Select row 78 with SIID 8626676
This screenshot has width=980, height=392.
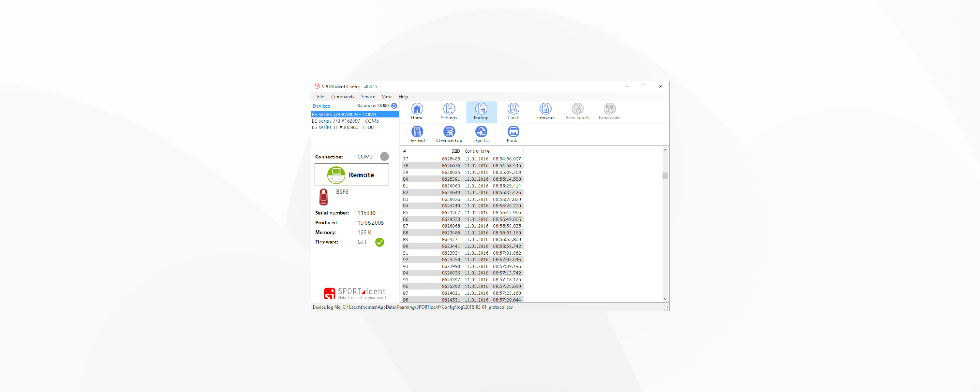462,166
